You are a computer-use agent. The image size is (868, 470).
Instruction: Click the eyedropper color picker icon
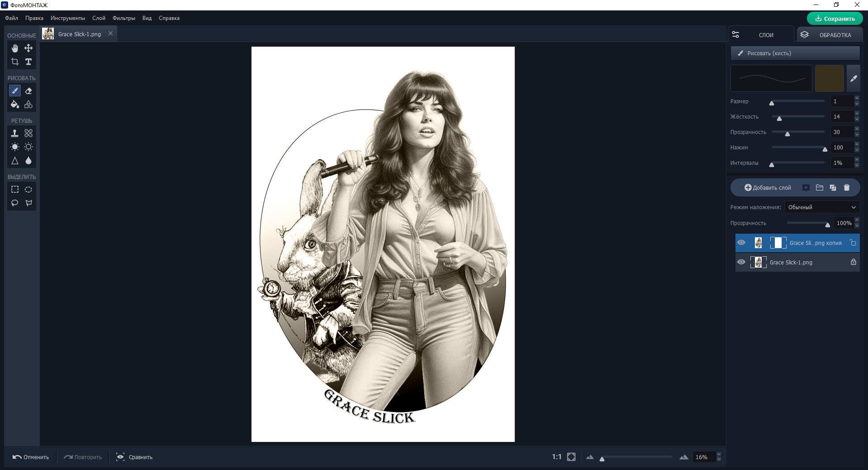point(854,78)
